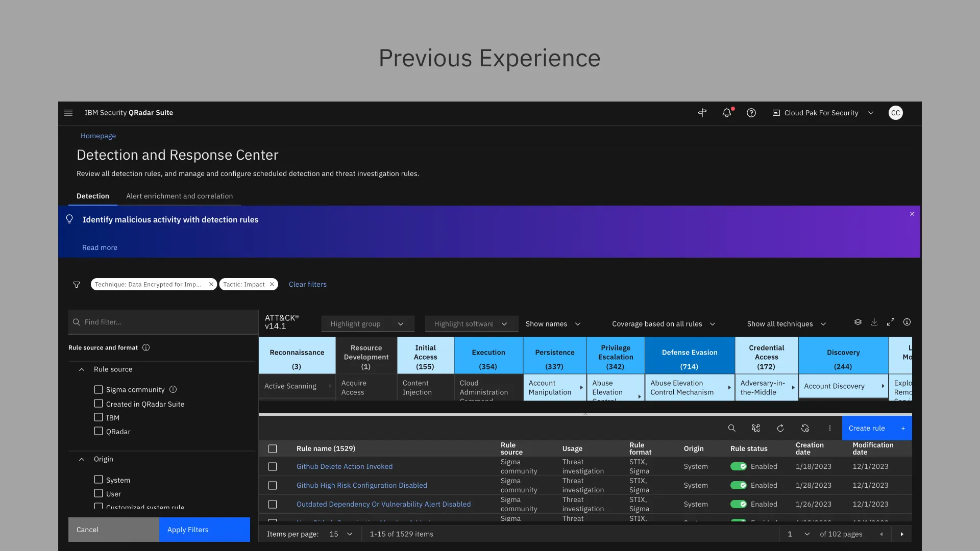The width and height of the screenshot is (980, 551).
Task: Go to next page arrow
Action: (x=902, y=534)
